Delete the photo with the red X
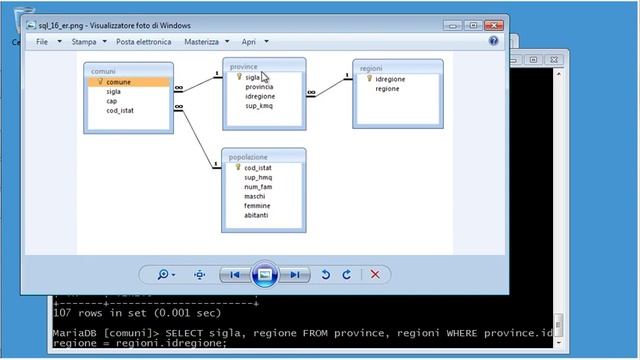The width and height of the screenshot is (640, 360). click(x=375, y=274)
